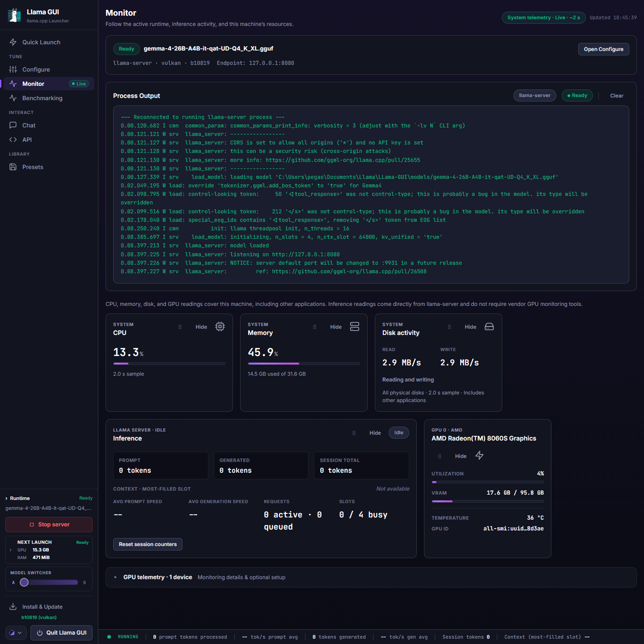Screen dimensions: 644x644
Task: Expand Next Launch GPU/RAM details chevron
Action: click(11, 550)
